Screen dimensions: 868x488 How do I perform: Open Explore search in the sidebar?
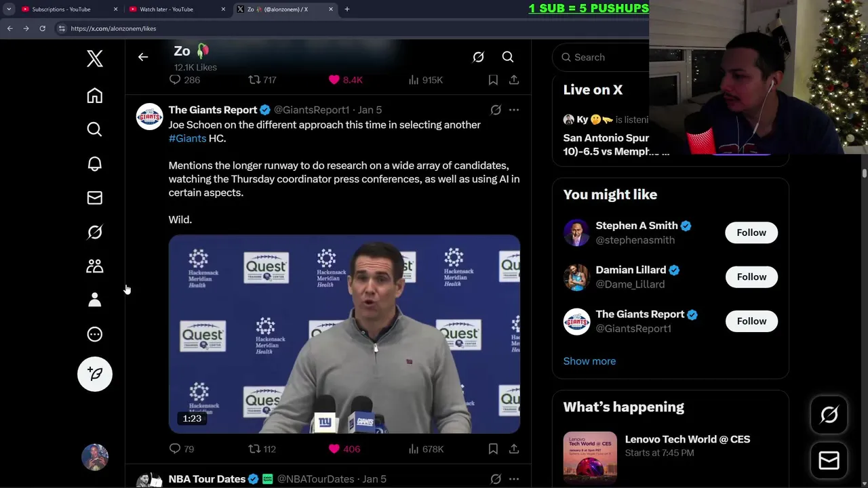95,129
